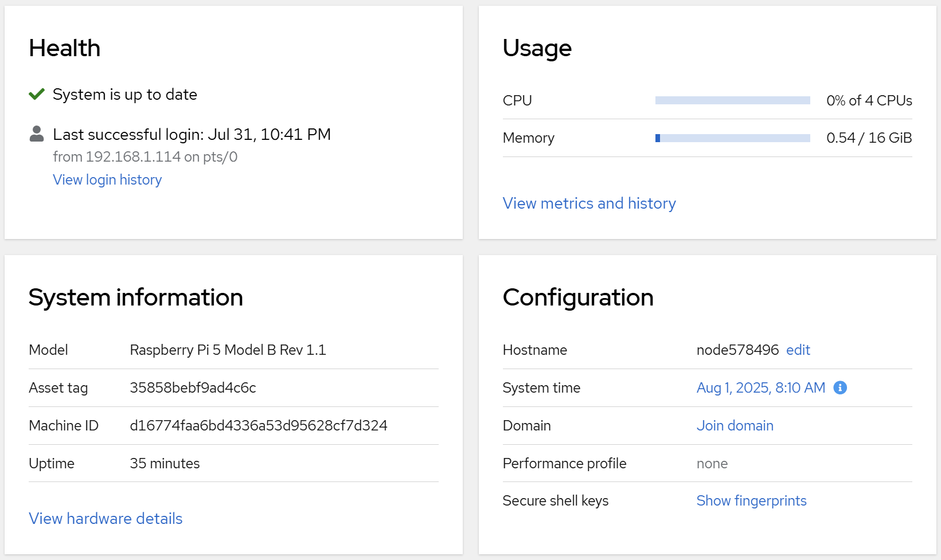This screenshot has width=941, height=560.
Task: Click the System is up to date status
Action: coord(125,95)
